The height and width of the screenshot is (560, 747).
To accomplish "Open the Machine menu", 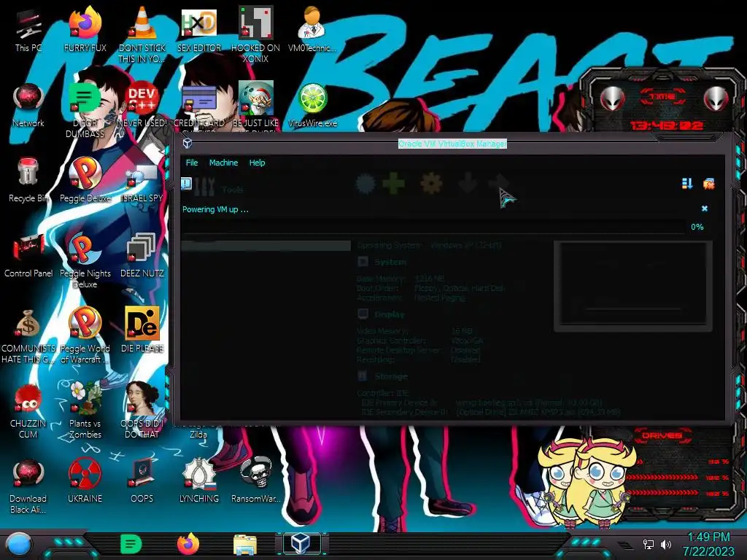I will [x=223, y=163].
